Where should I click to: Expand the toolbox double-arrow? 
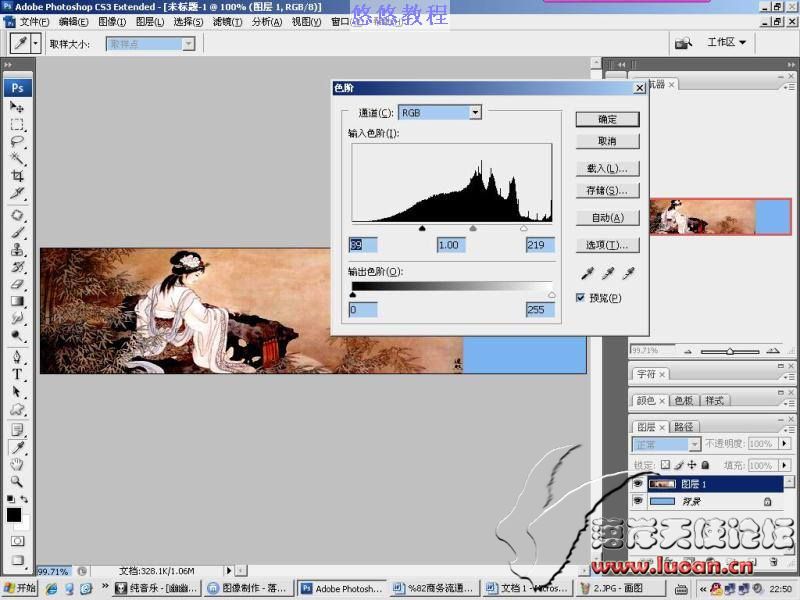(x=8, y=65)
